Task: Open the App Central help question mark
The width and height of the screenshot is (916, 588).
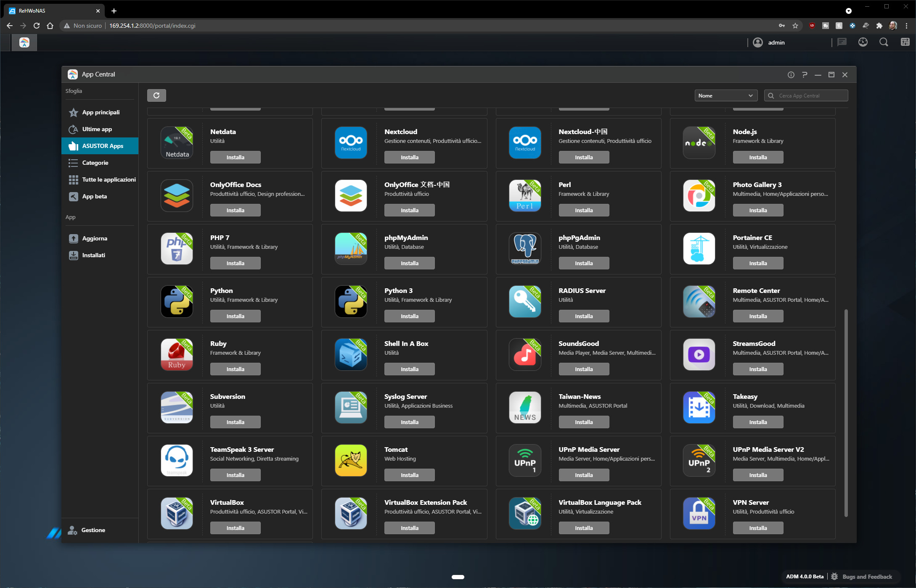Action: click(804, 75)
